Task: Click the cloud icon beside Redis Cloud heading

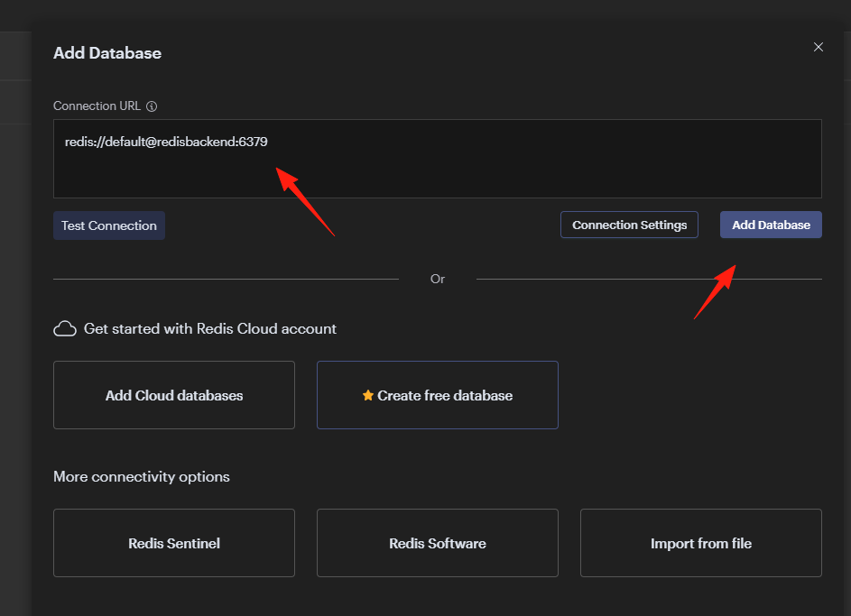Action: pyautogui.click(x=65, y=328)
